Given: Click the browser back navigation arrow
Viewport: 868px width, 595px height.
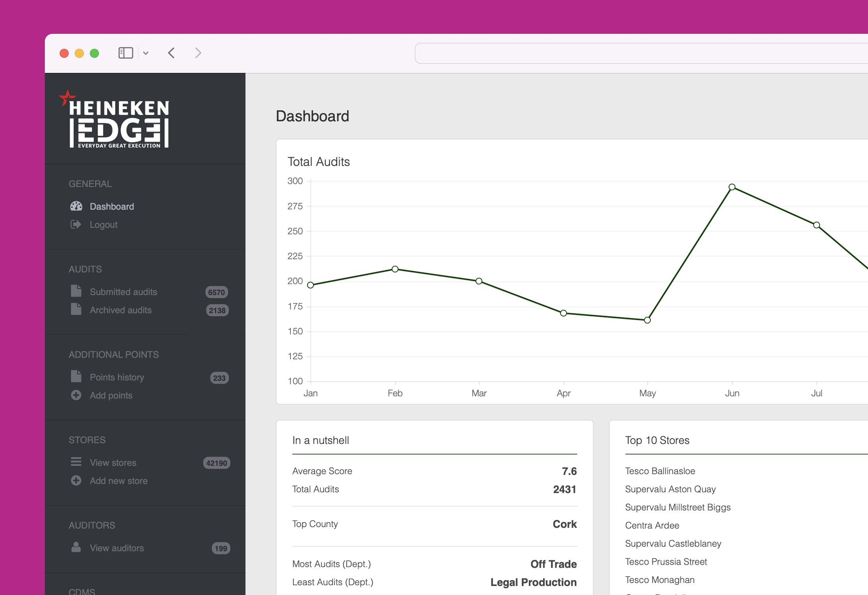Looking at the screenshot, I should point(171,53).
